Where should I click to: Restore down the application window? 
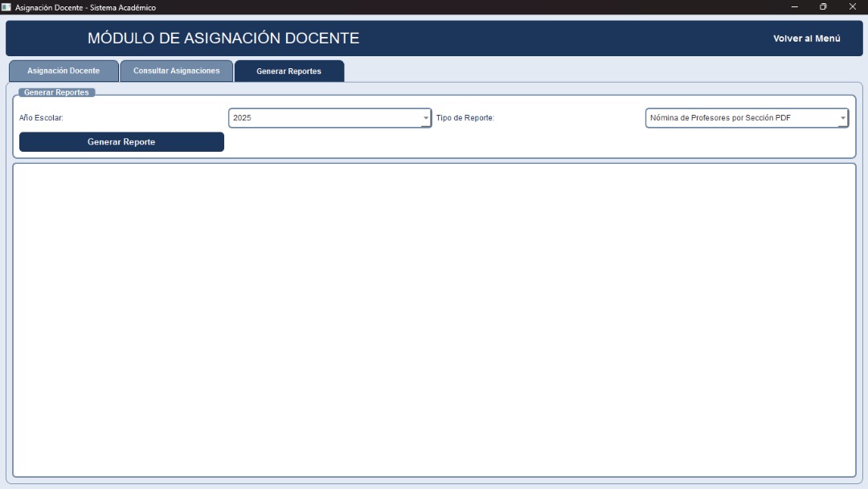point(823,7)
